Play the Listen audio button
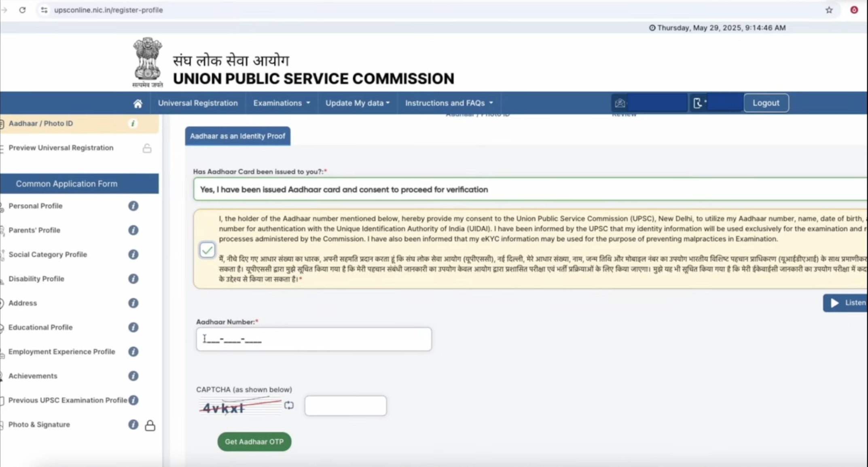 coord(846,303)
